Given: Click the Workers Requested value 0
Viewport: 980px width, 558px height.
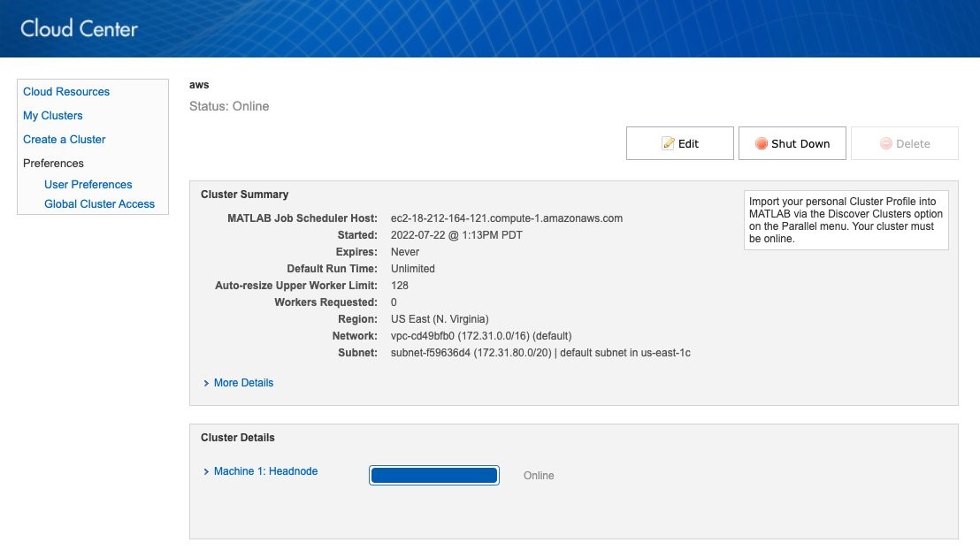Looking at the screenshot, I should (x=394, y=302).
